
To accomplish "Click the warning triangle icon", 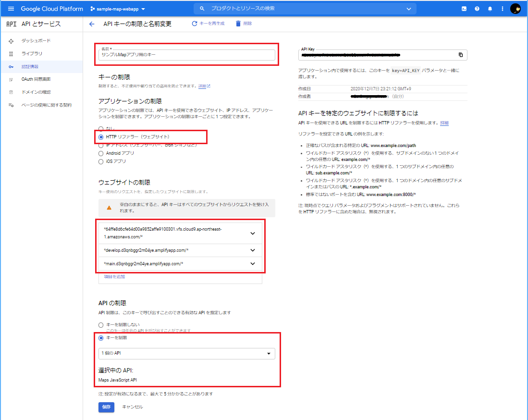I will (109, 208).
